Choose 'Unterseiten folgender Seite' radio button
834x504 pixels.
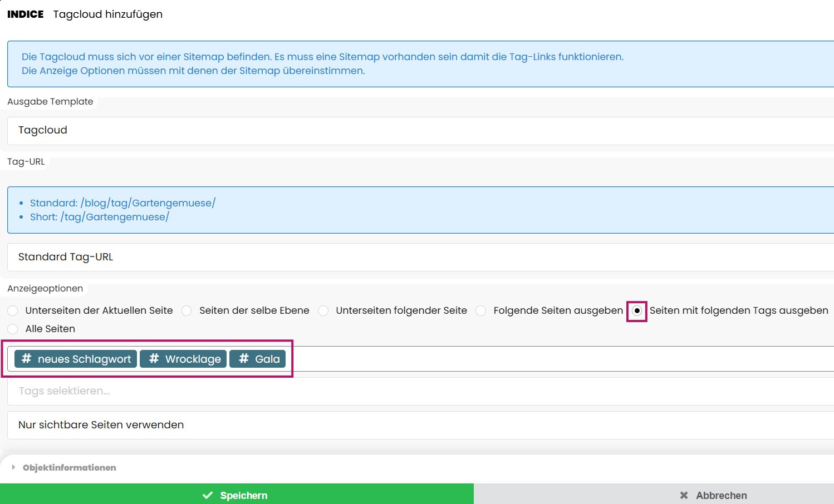(x=323, y=310)
